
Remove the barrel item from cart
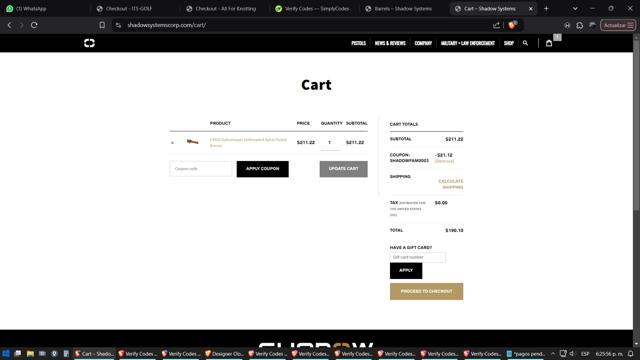(172, 142)
